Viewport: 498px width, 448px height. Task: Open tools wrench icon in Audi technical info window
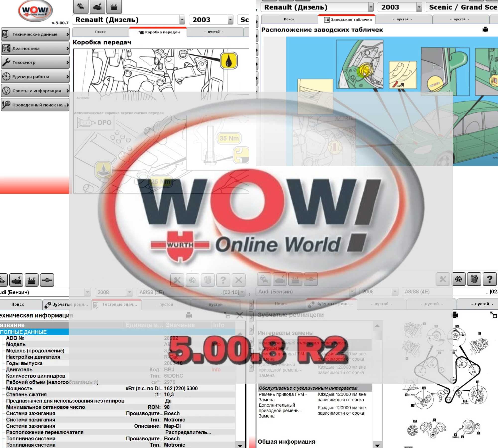click(x=177, y=280)
